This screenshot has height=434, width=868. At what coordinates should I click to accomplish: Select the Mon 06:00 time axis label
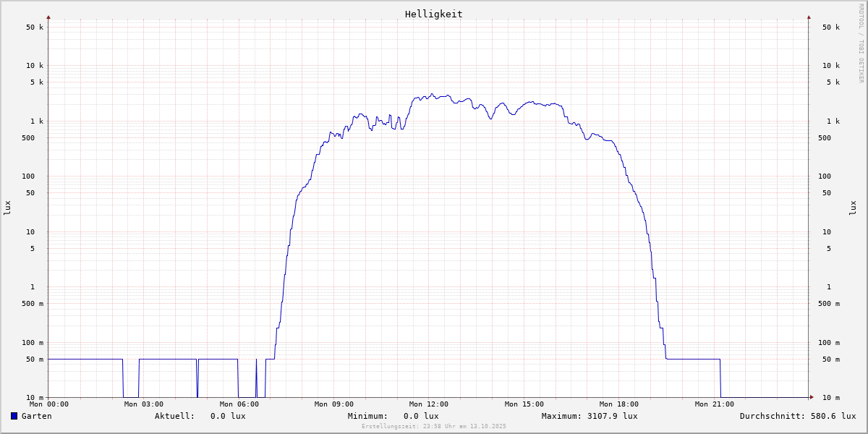tap(239, 404)
